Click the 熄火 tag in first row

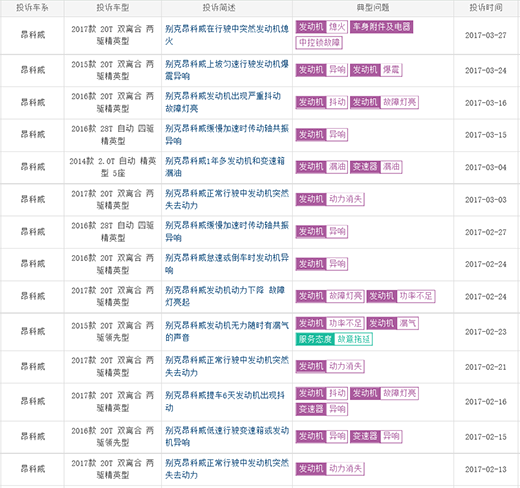(x=337, y=27)
